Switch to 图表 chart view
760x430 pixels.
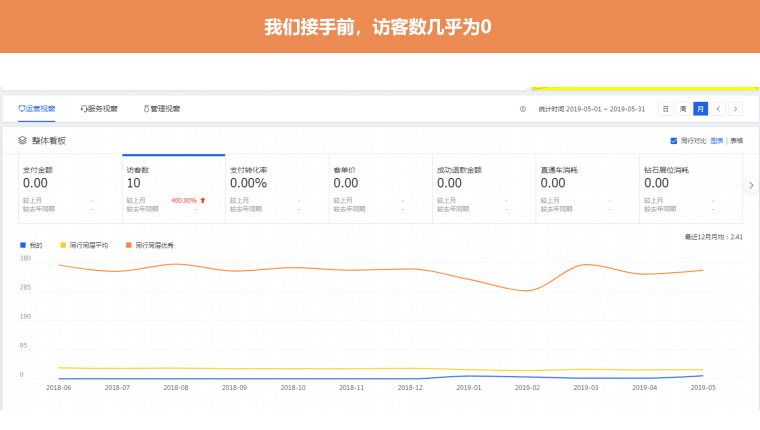(716, 141)
